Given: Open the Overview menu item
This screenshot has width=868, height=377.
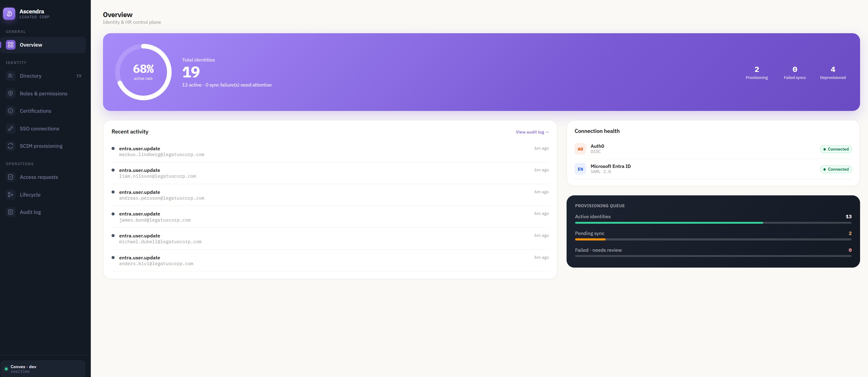Looking at the screenshot, I should click(43, 45).
